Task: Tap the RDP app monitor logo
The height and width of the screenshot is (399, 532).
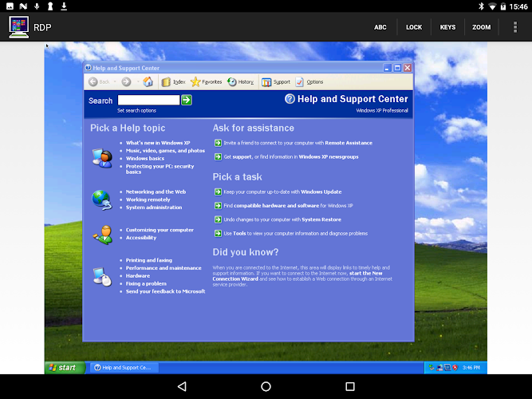Action: pos(18,27)
